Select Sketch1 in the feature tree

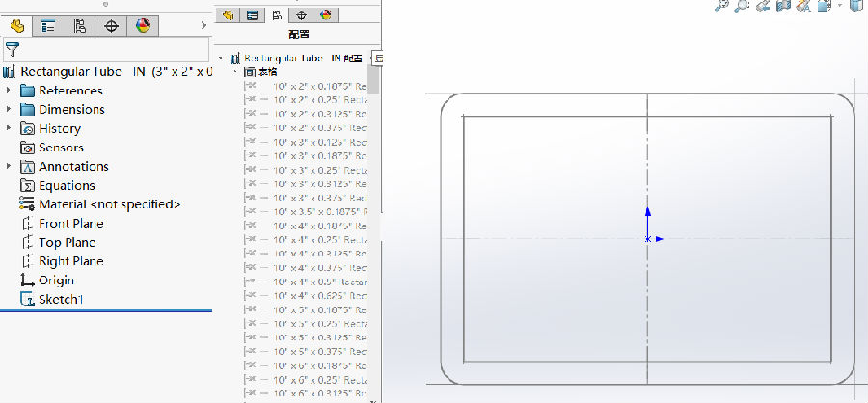pyautogui.click(x=51, y=300)
